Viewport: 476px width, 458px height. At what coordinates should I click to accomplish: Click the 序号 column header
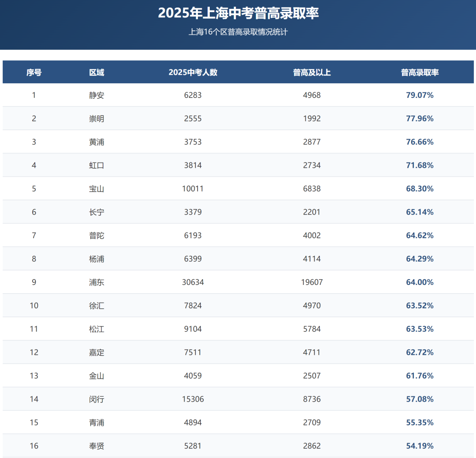point(34,73)
